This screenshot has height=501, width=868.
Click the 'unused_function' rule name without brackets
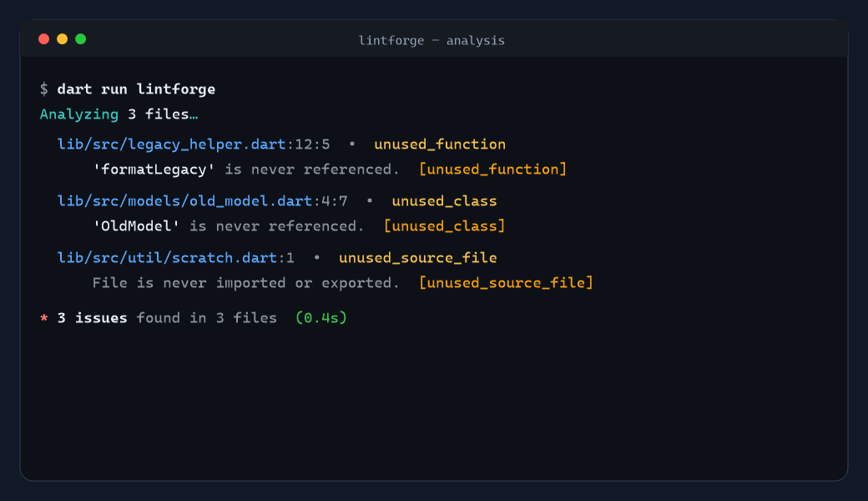point(440,144)
